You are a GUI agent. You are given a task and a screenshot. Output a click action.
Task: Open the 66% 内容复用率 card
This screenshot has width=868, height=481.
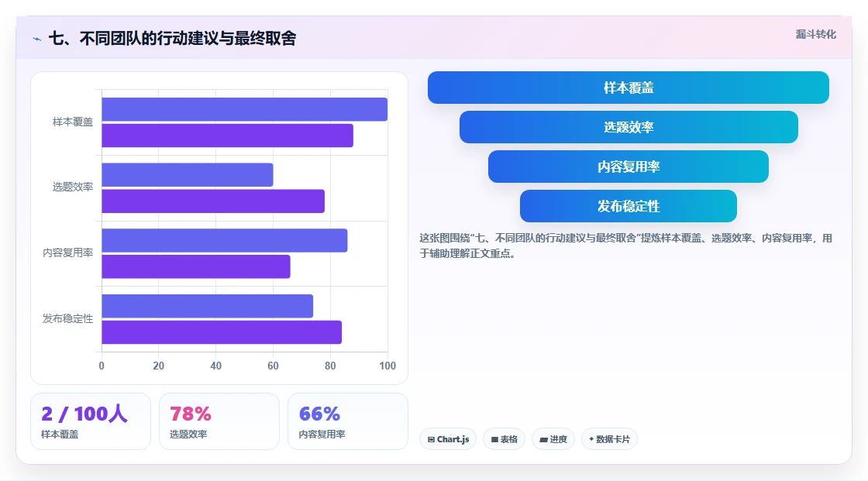348,421
